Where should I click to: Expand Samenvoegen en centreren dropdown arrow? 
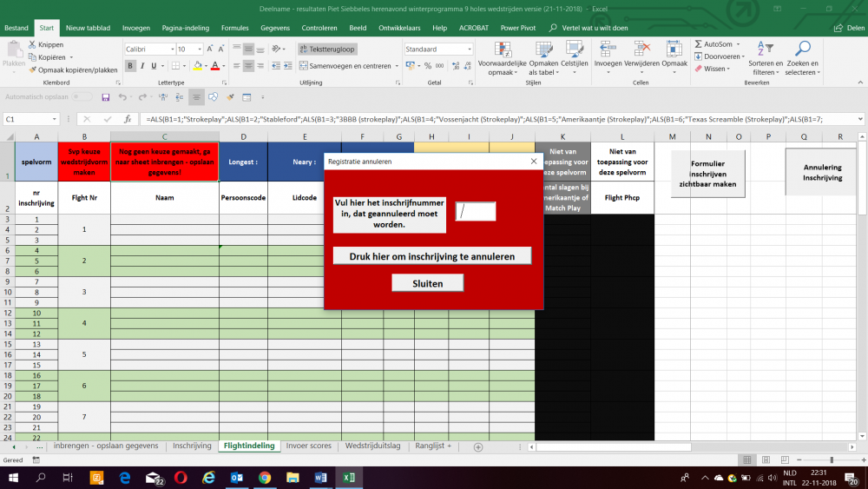click(396, 66)
